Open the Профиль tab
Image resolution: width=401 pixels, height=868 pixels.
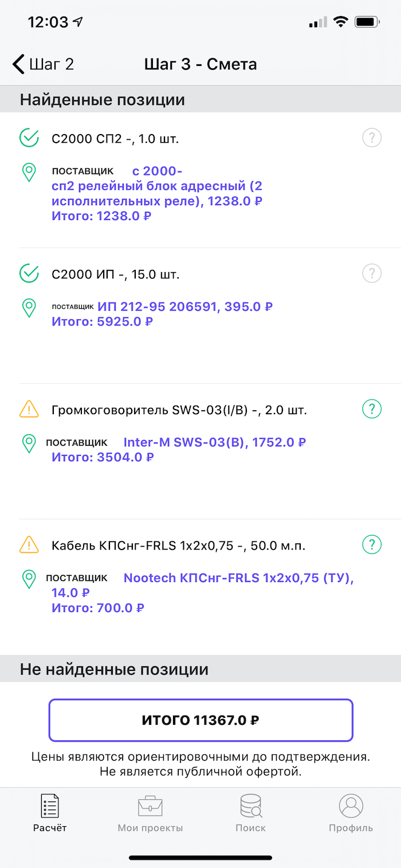pyautogui.click(x=351, y=814)
